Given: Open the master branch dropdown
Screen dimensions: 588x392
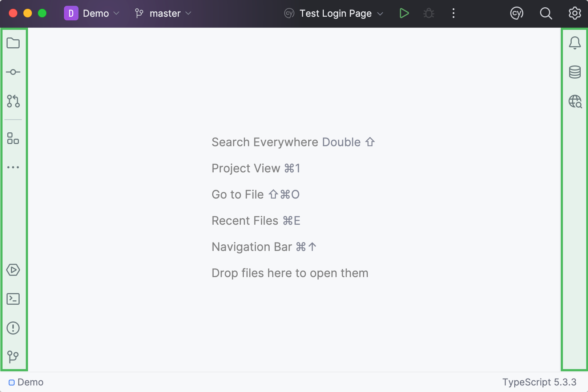Looking at the screenshot, I should [x=163, y=13].
